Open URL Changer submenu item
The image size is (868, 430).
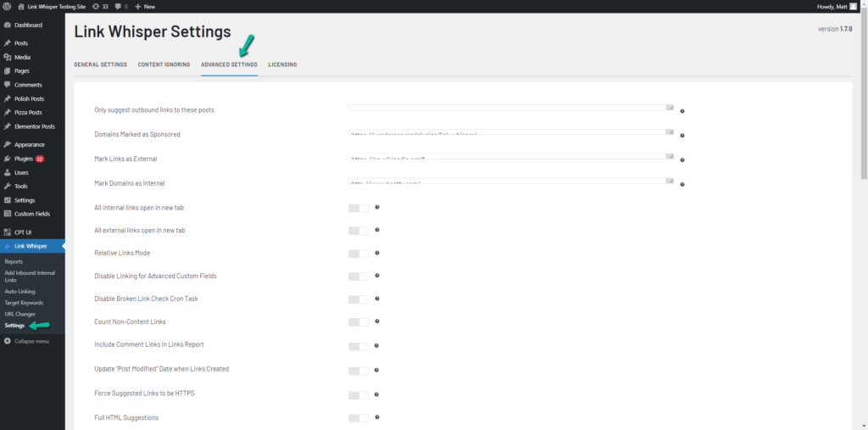click(x=20, y=314)
